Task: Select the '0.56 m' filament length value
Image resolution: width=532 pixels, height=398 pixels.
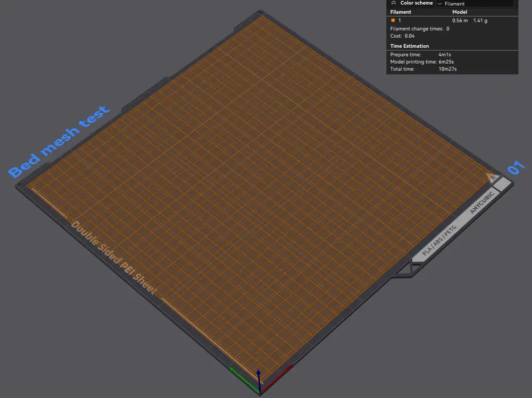Action: (x=460, y=21)
